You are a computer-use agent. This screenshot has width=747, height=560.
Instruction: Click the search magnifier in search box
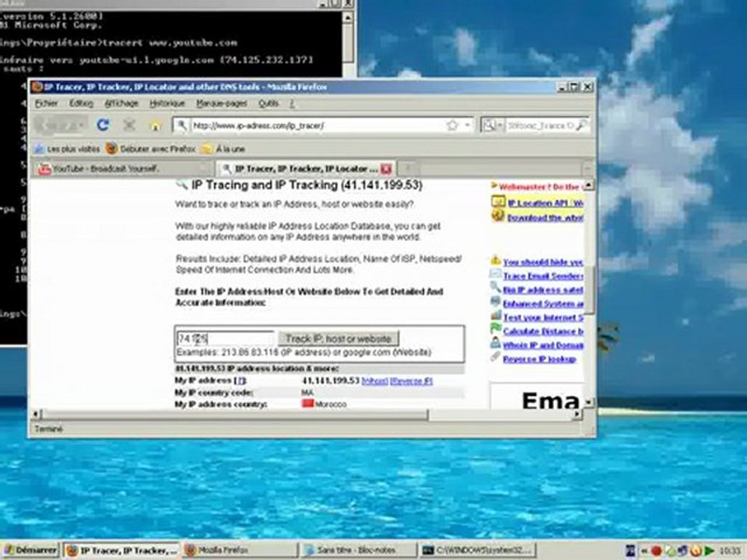[x=581, y=125]
